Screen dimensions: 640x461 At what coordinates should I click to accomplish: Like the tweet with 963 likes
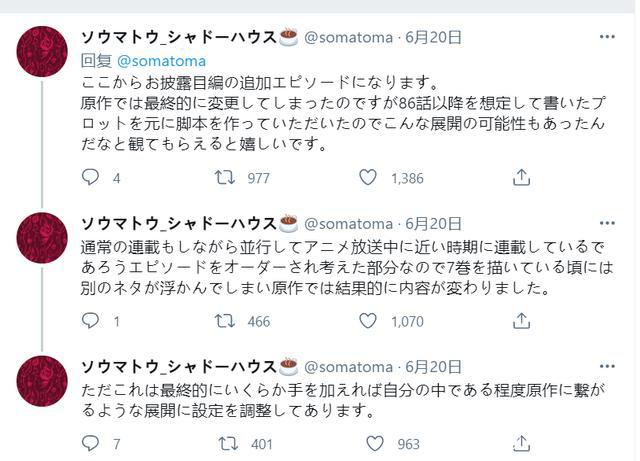(x=368, y=443)
